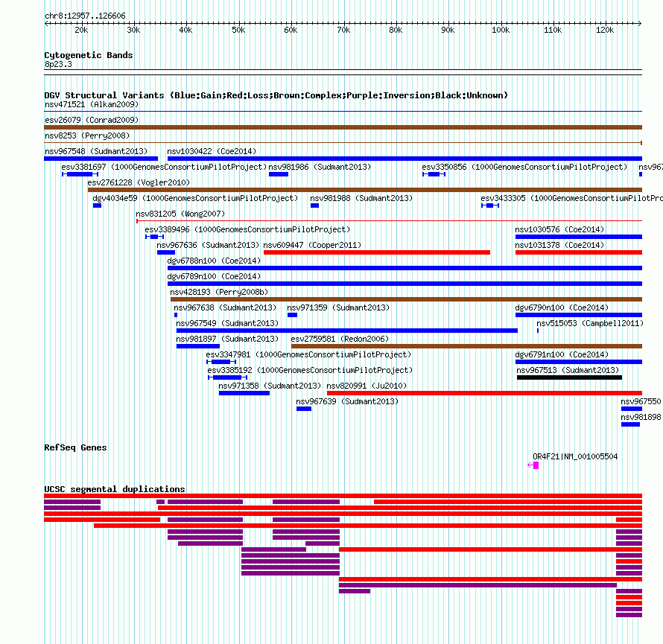The height and width of the screenshot is (644, 663).
Task: Select the esv3350856 variant glyph
Action: (x=434, y=174)
